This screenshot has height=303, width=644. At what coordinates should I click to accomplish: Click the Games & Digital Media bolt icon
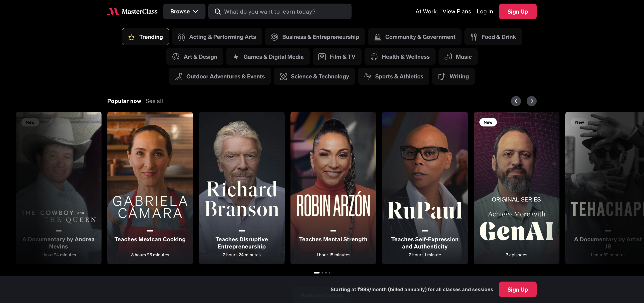[236, 57]
